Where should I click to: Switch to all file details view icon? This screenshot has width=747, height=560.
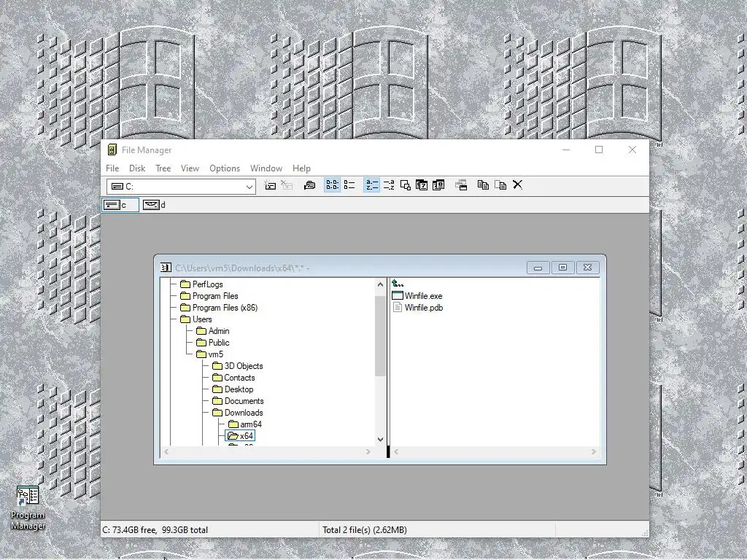pyautogui.click(x=349, y=185)
